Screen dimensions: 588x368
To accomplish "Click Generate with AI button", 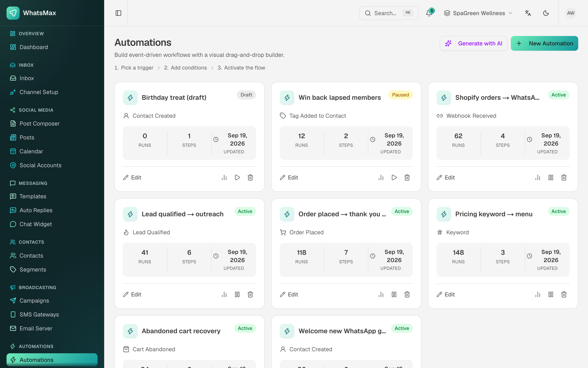I will (473, 43).
